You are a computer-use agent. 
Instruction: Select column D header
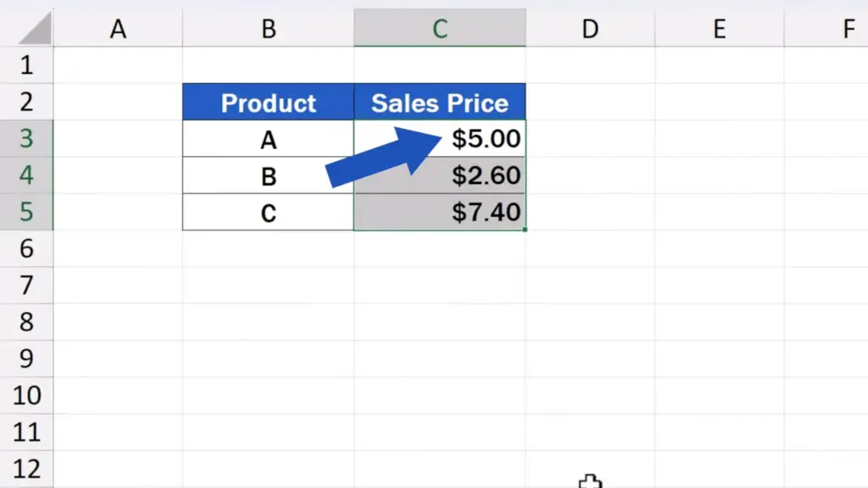(590, 28)
